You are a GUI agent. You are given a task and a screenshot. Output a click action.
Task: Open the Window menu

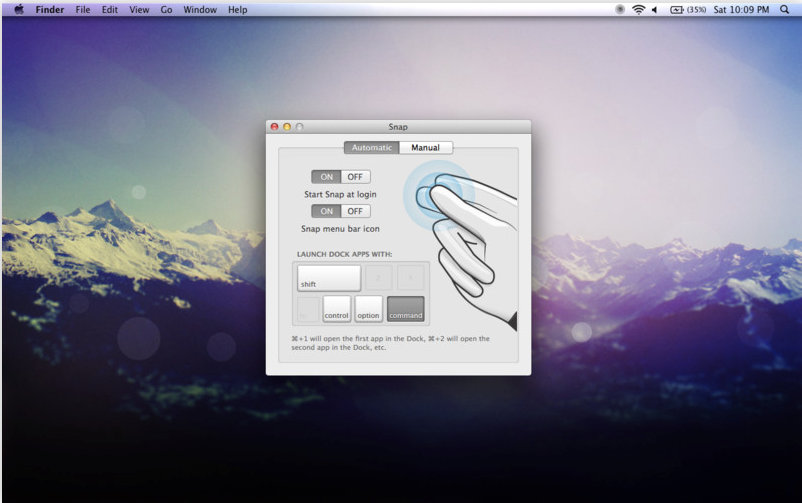pos(200,9)
